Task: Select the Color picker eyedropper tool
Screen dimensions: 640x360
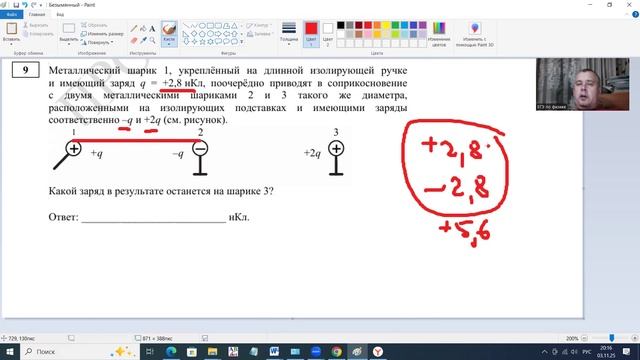Action: click(143, 40)
